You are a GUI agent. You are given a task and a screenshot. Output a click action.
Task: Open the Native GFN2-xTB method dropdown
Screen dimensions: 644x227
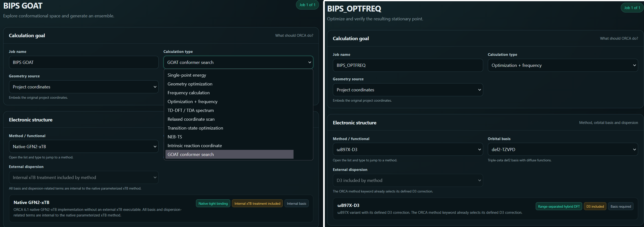84,147
